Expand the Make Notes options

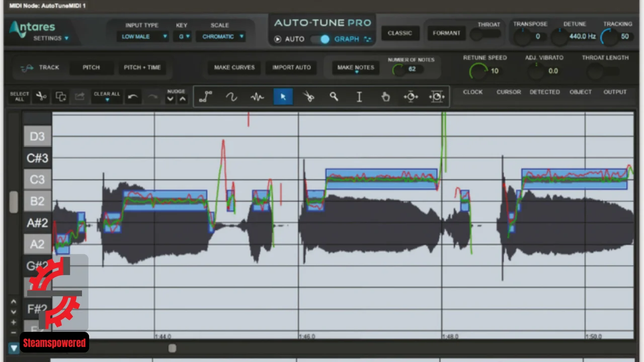click(x=356, y=72)
